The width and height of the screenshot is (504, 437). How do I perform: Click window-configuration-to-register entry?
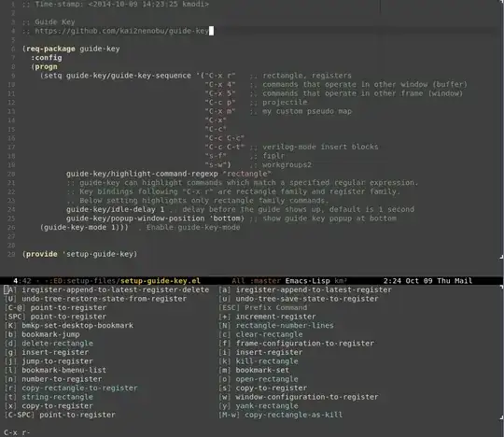point(299,397)
